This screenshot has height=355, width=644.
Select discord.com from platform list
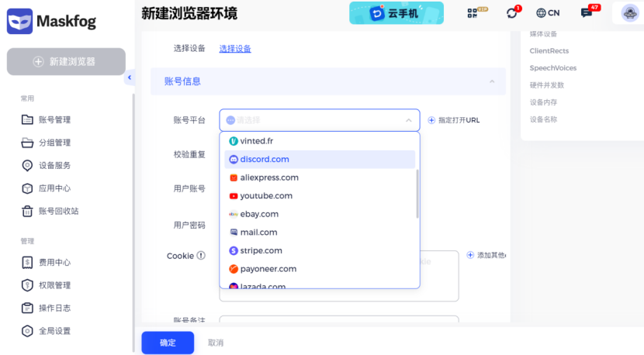(320, 159)
